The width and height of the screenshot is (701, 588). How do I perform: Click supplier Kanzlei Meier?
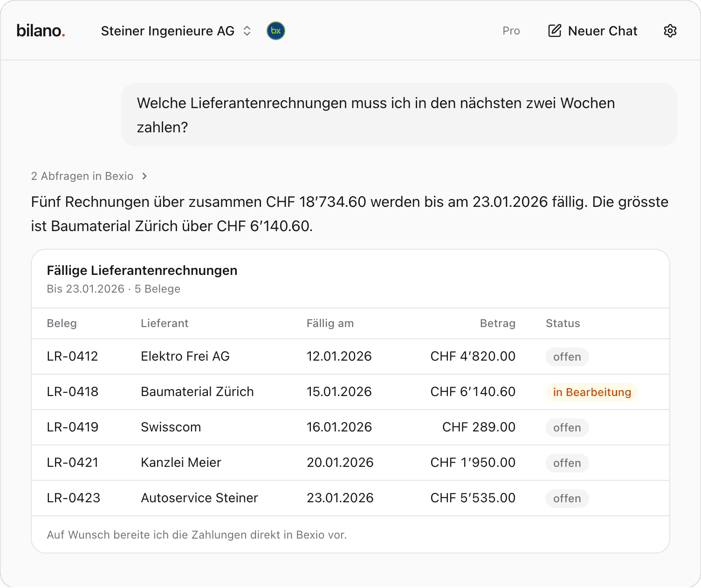(x=181, y=463)
